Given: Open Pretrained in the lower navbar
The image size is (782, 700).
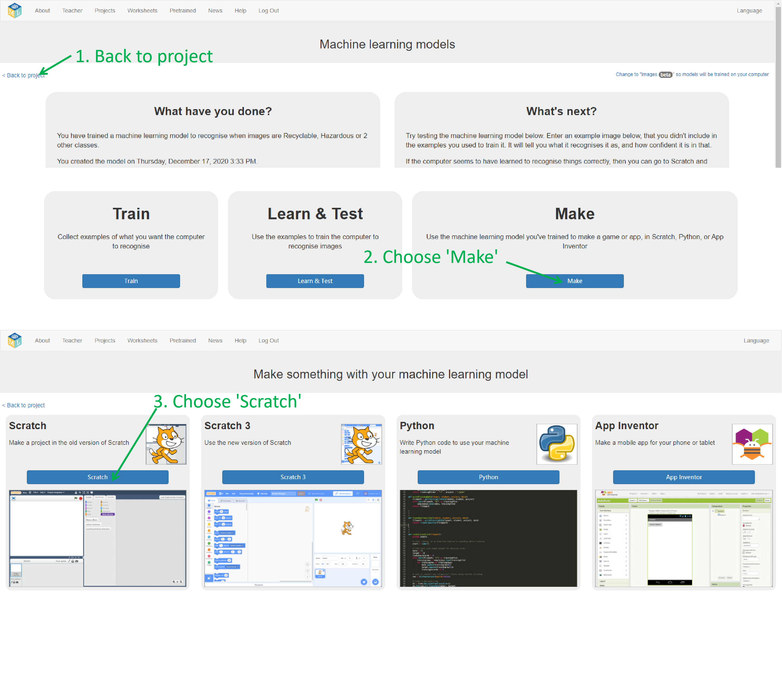Looking at the screenshot, I should pos(183,340).
